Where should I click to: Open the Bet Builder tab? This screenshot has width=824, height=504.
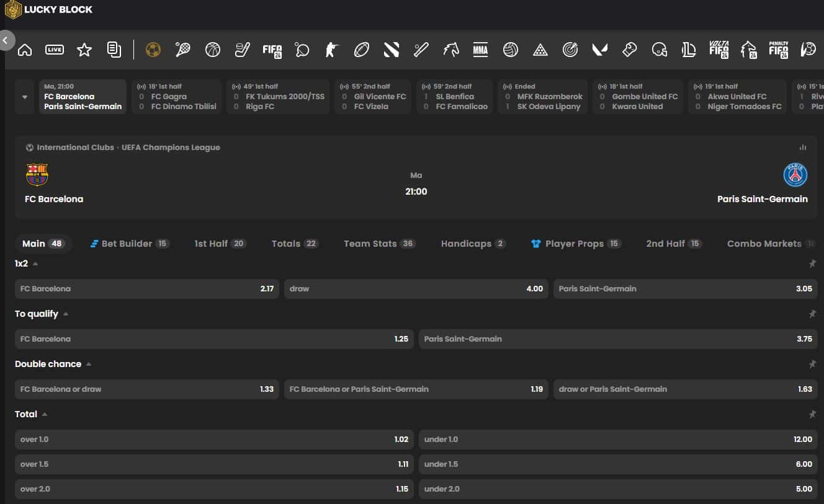(130, 244)
